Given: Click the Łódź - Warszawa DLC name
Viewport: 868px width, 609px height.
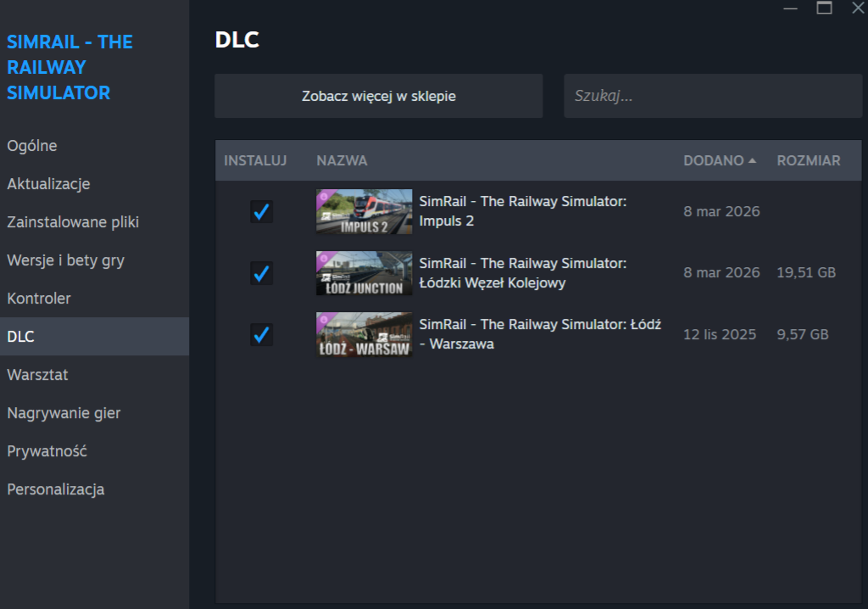Looking at the screenshot, I should pyautogui.click(x=540, y=334).
